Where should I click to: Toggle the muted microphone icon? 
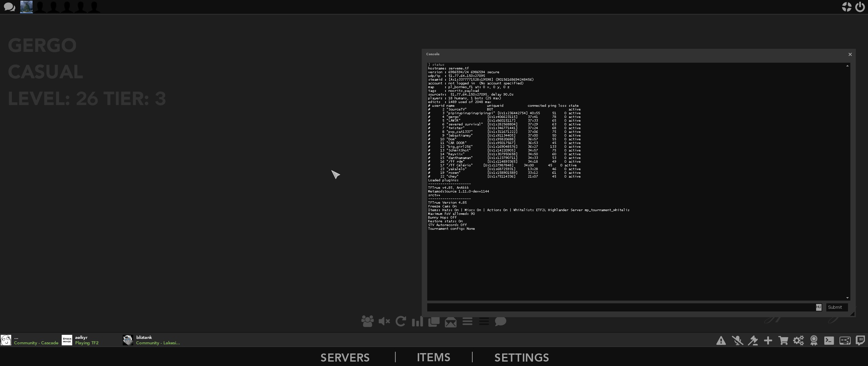click(737, 341)
